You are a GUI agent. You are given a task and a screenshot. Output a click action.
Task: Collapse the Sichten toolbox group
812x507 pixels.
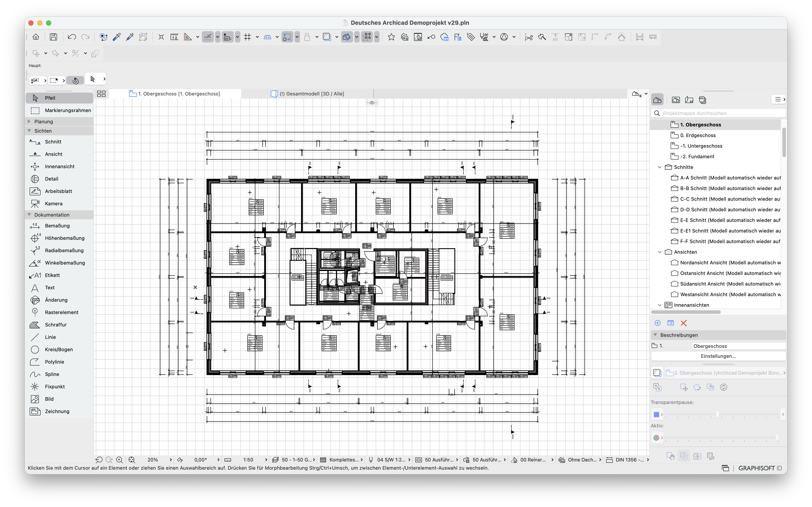coord(29,131)
